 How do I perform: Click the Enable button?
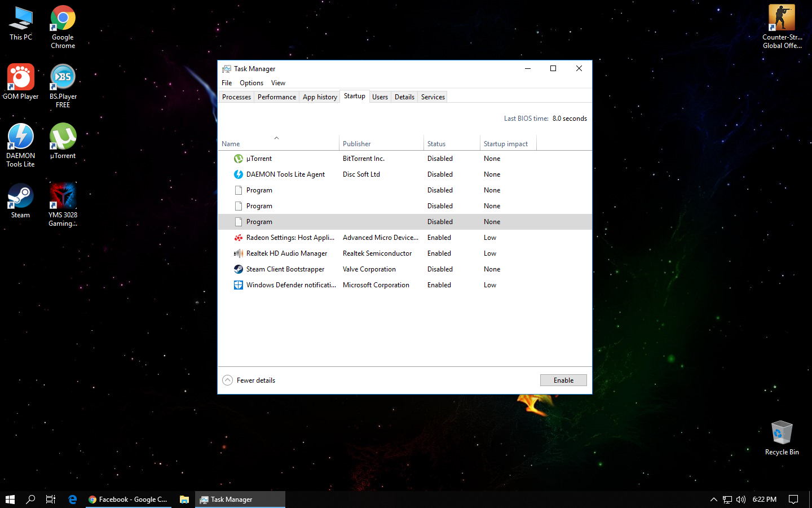pyautogui.click(x=563, y=380)
